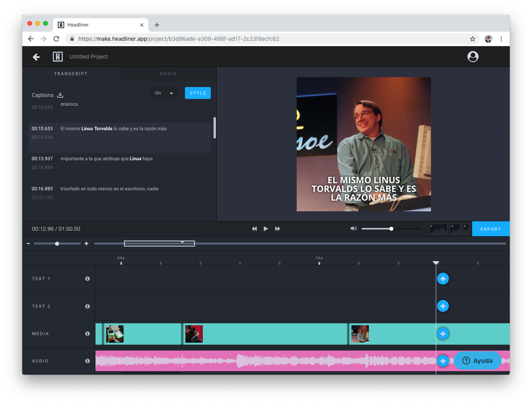Click the EXPORT button
The width and height of the screenshot is (532, 404).
[491, 229]
